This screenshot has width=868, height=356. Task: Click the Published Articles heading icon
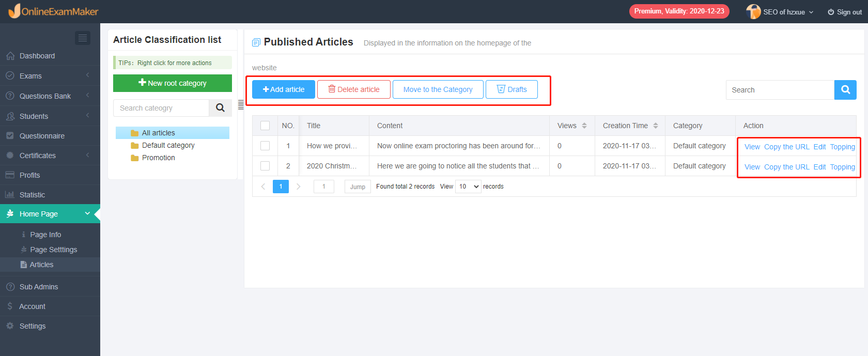click(256, 42)
